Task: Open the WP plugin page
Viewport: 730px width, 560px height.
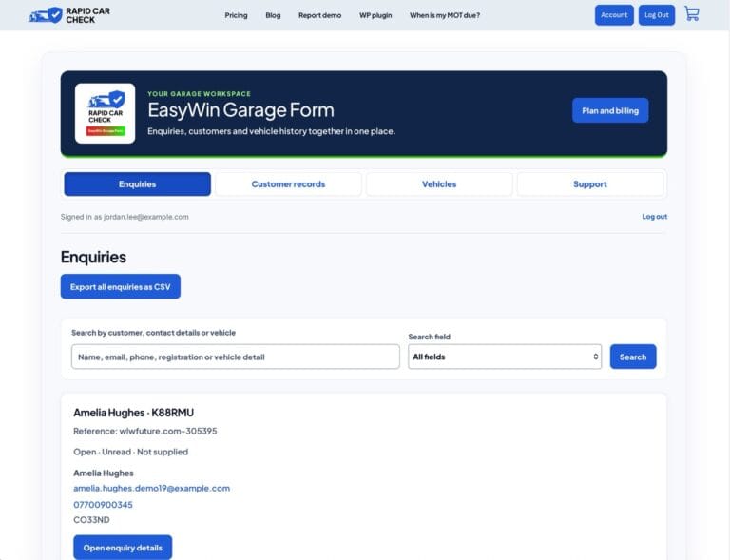Action: tap(375, 15)
